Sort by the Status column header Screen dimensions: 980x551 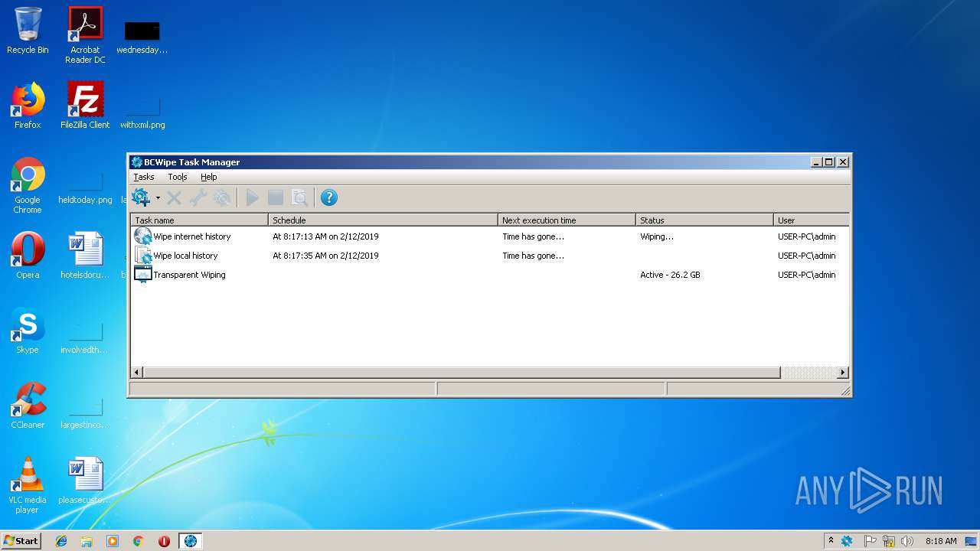point(704,220)
